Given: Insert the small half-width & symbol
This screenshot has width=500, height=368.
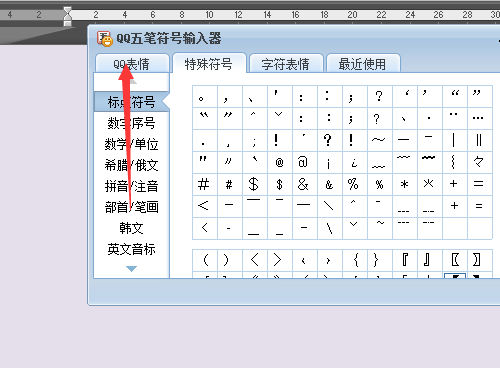Looking at the screenshot, I should pyautogui.click(x=330, y=184).
